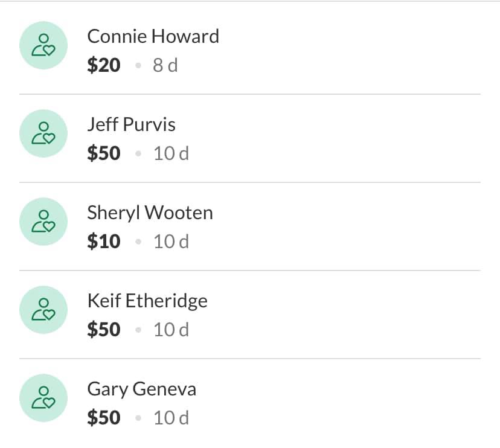Open Gary Geneva's donor name

(x=141, y=389)
